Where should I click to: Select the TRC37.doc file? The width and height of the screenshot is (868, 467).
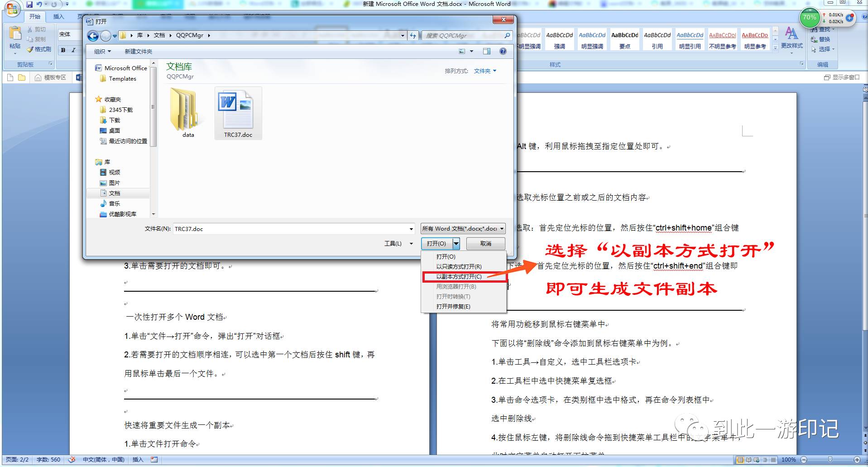coord(238,113)
